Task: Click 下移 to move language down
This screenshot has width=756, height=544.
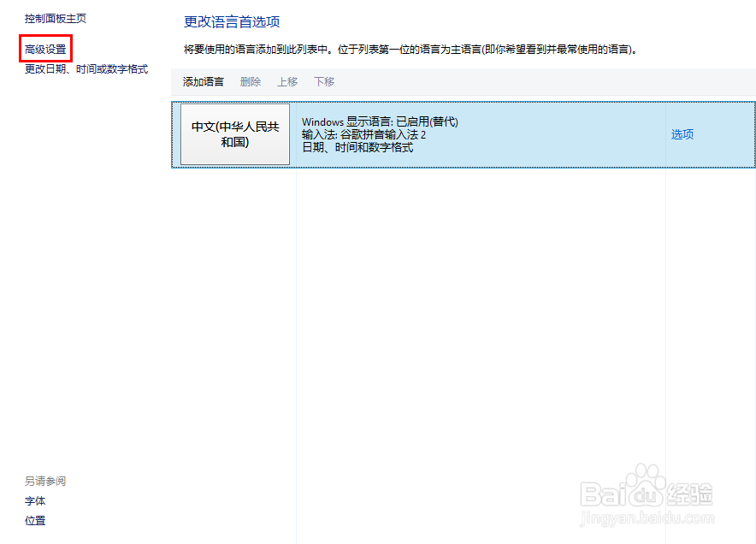Action: [324, 81]
